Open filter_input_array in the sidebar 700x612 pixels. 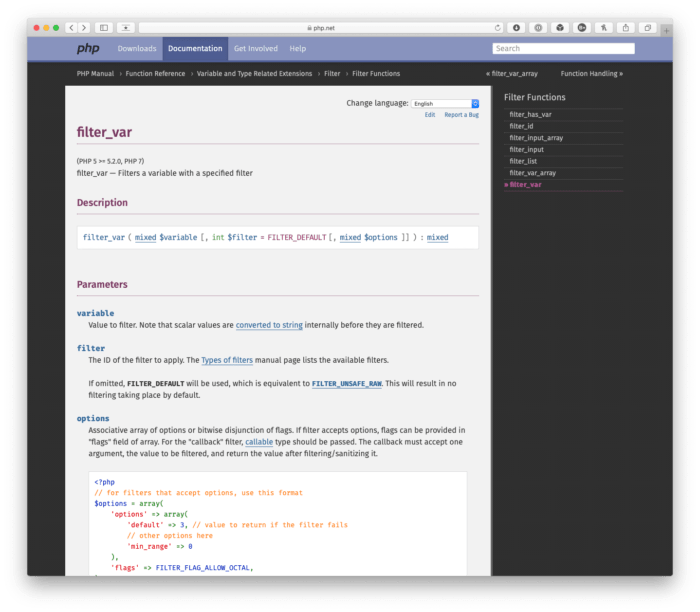(536, 138)
